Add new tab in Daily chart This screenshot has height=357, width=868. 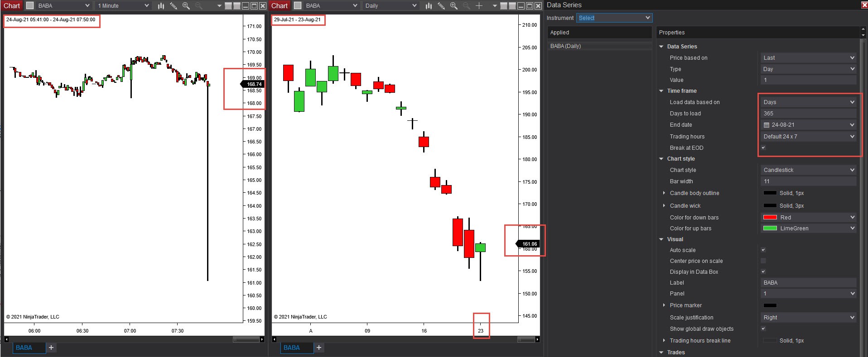click(319, 347)
